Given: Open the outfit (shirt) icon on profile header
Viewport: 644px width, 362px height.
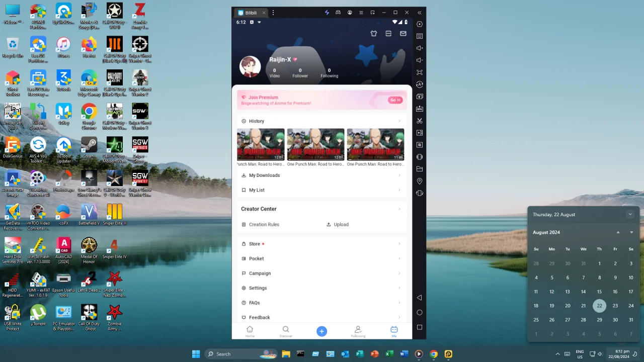Looking at the screenshot, I should (373, 34).
